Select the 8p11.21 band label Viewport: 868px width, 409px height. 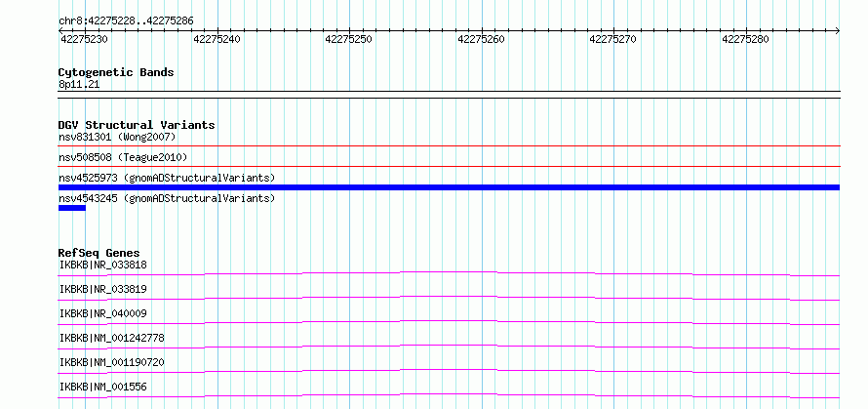pyautogui.click(x=79, y=84)
